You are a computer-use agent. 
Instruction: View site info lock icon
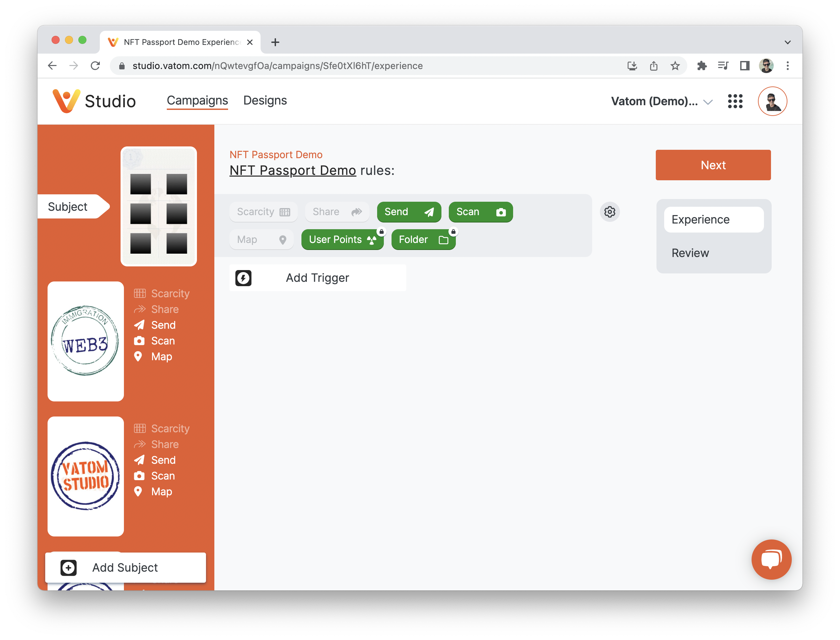[122, 66]
